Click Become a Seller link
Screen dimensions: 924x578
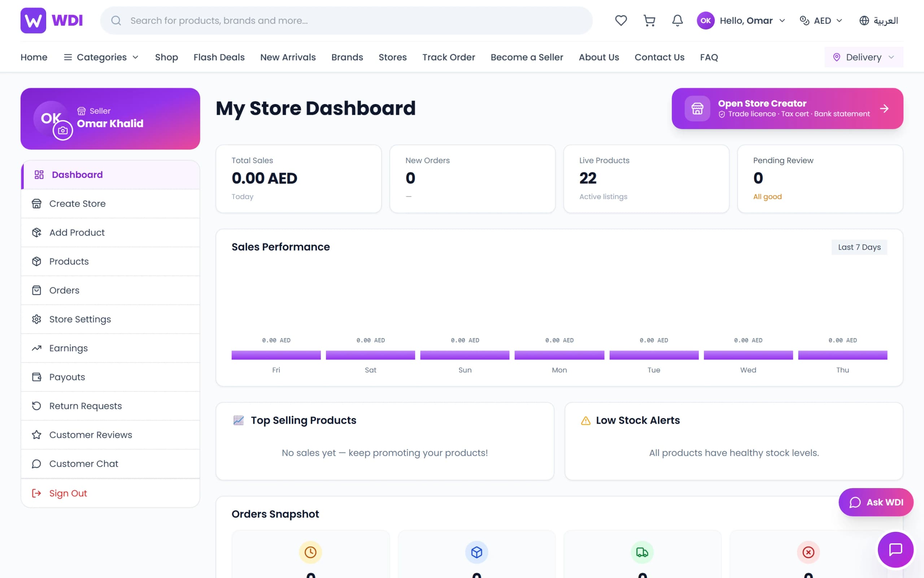tap(527, 57)
